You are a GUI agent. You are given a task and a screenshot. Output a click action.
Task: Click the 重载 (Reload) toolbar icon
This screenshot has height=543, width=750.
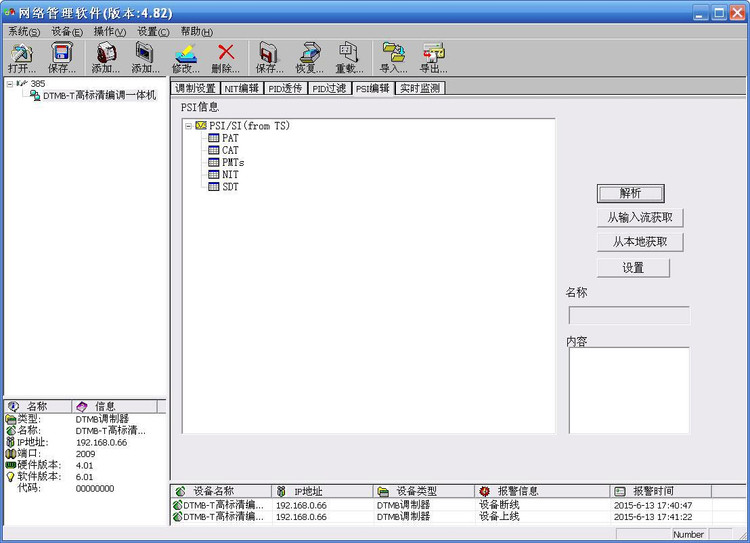pyautogui.click(x=349, y=57)
